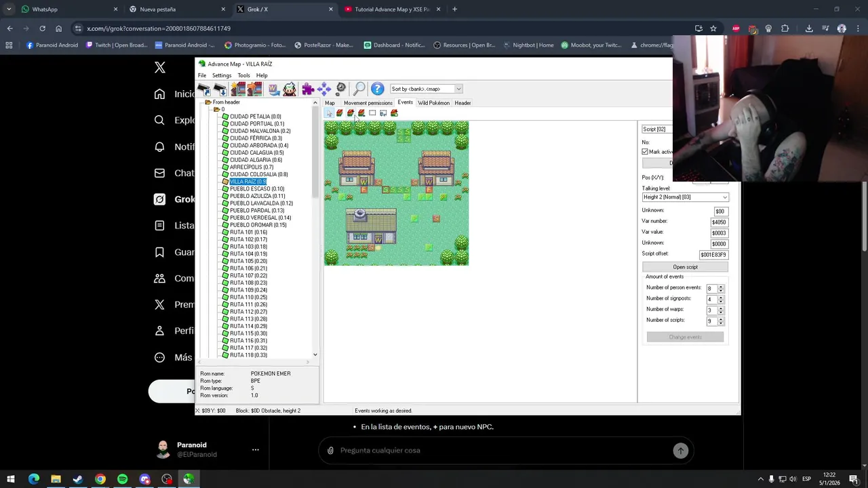Click the Var number field $4050
This screenshot has width=868, height=488.
tap(719, 222)
